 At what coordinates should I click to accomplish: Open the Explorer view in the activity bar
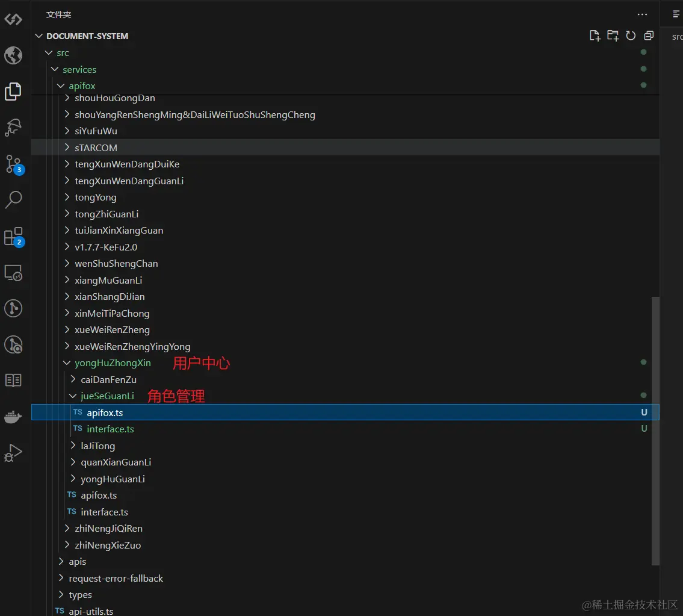(x=13, y=92)
